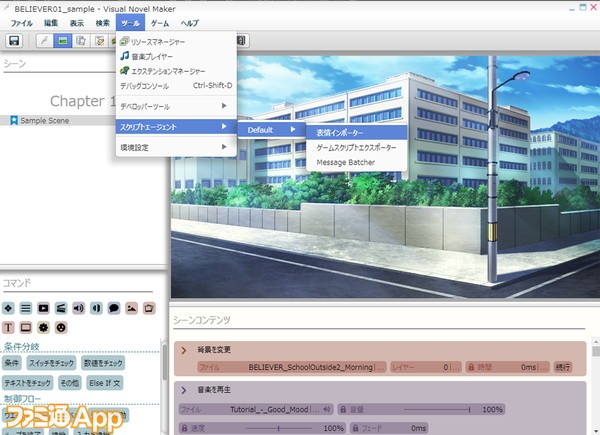Select the picture image command icon

click(131, 308)
